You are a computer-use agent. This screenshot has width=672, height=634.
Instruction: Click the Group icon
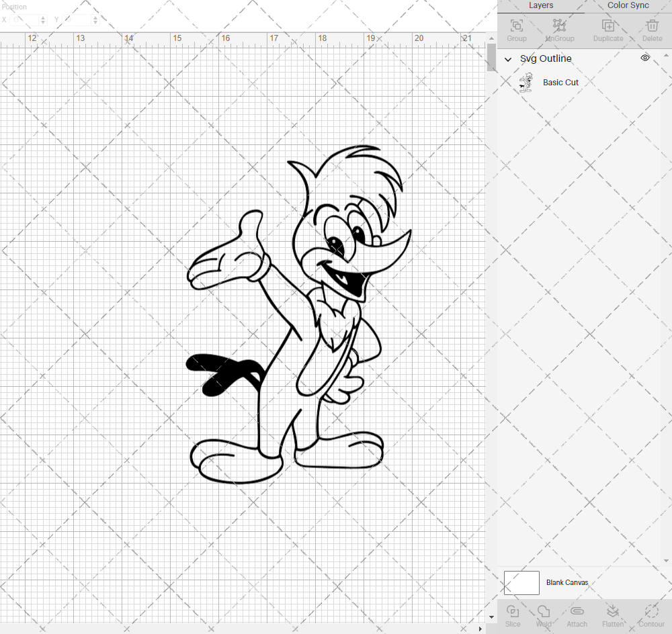pyautogui.click(x=516, y=26)
